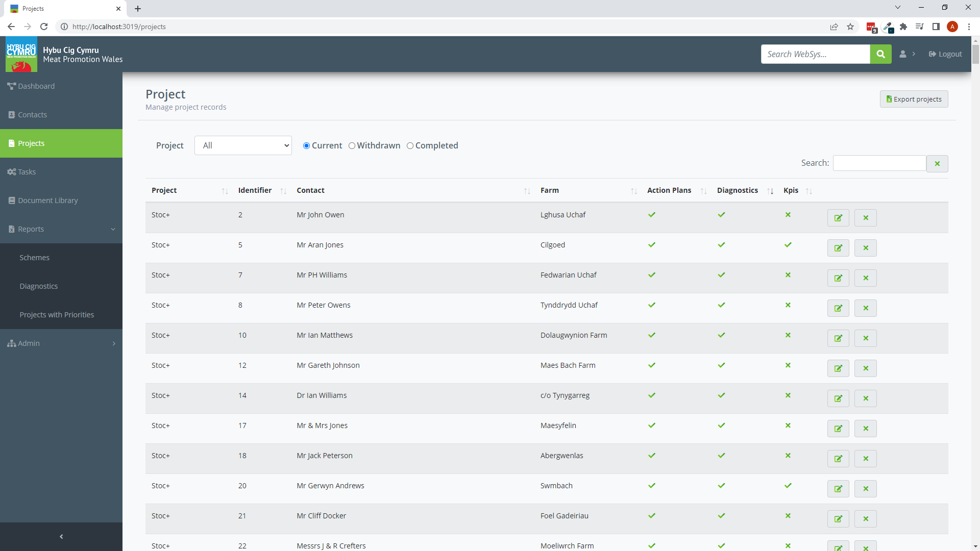Click the clear search X button
The image size is (980, 551).
pyautogui.click(x=937, y=164)
